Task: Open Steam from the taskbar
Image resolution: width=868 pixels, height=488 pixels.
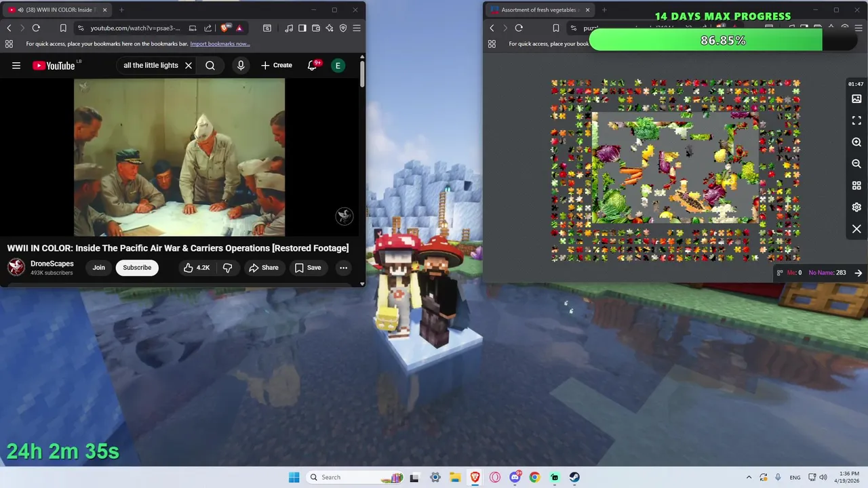Action: (574, 477)
